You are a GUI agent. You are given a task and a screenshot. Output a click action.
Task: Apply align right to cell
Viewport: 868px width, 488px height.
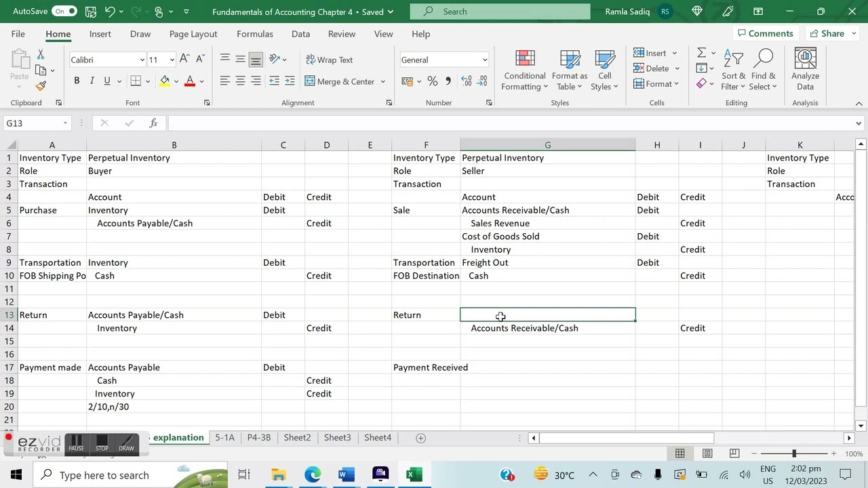pos(256,81)
